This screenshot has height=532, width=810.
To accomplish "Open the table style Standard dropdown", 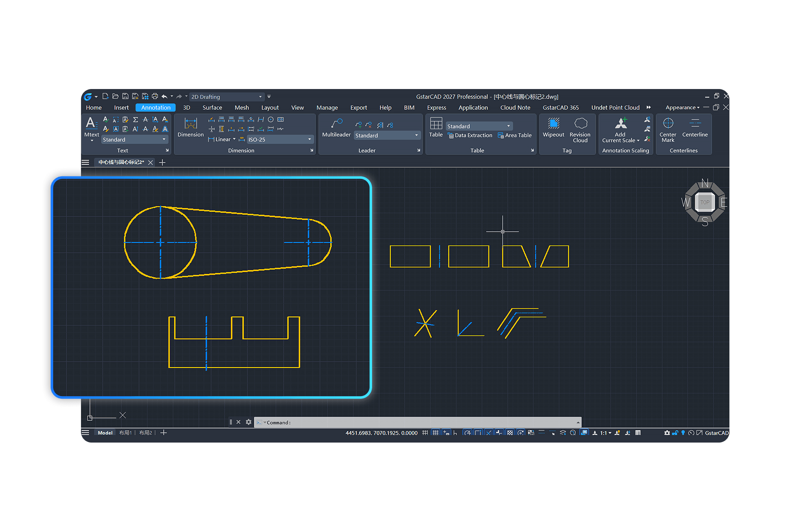I will click(479, 126).
